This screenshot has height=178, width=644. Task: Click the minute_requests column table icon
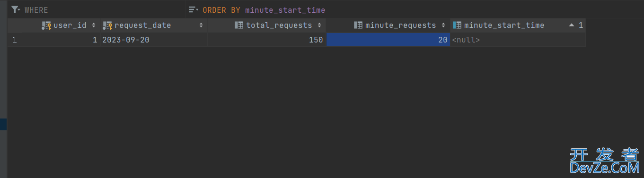point(358,25)
